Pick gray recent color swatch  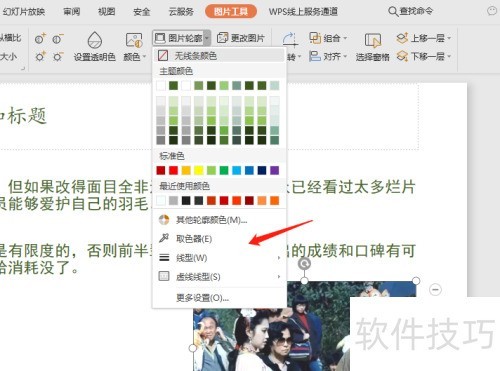[x=173, y=200]
